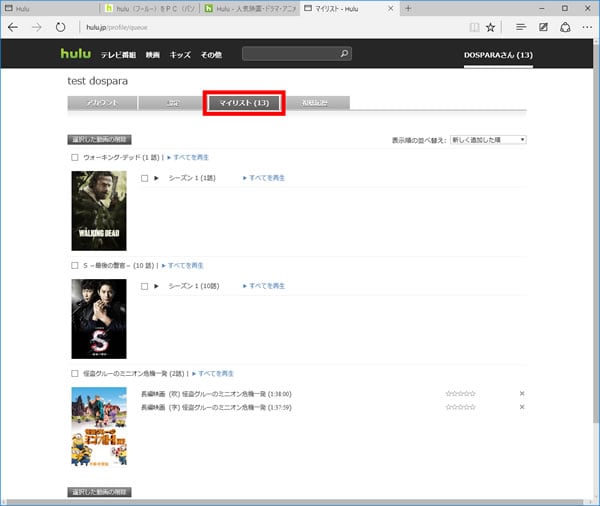Check the Walking Dead シーズン 1 checkbox
Viewport: 600px width, 506px height.
coord(144,178)
